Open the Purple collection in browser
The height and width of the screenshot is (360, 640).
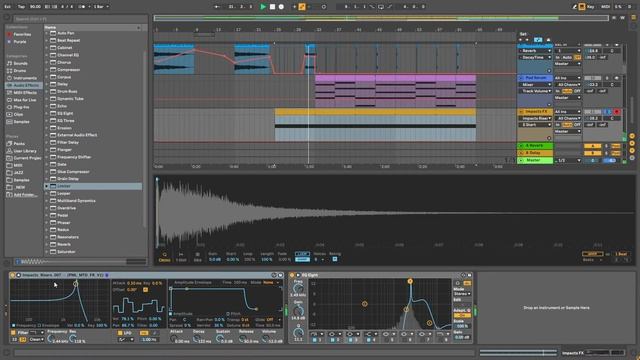[x=20, y=42]
